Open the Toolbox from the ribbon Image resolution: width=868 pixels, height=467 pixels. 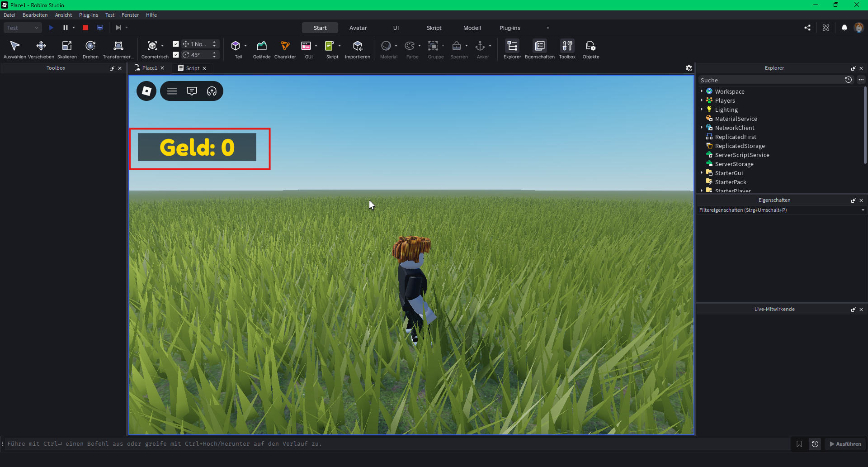[567, 49]
